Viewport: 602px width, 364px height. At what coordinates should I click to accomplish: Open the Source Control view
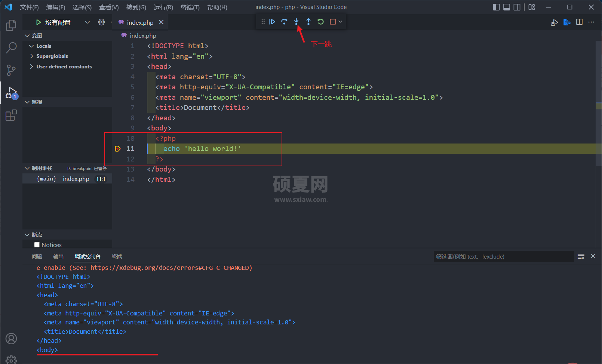[x=11, y=70]
